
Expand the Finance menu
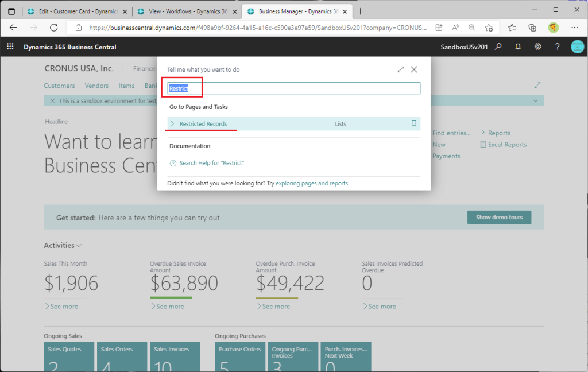[x=144, y=69]
